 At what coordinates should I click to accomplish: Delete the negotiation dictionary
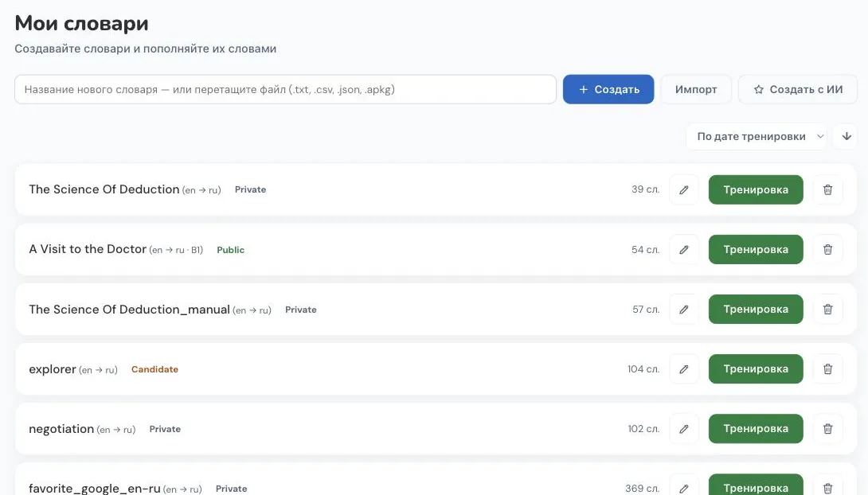coord(827,429)
